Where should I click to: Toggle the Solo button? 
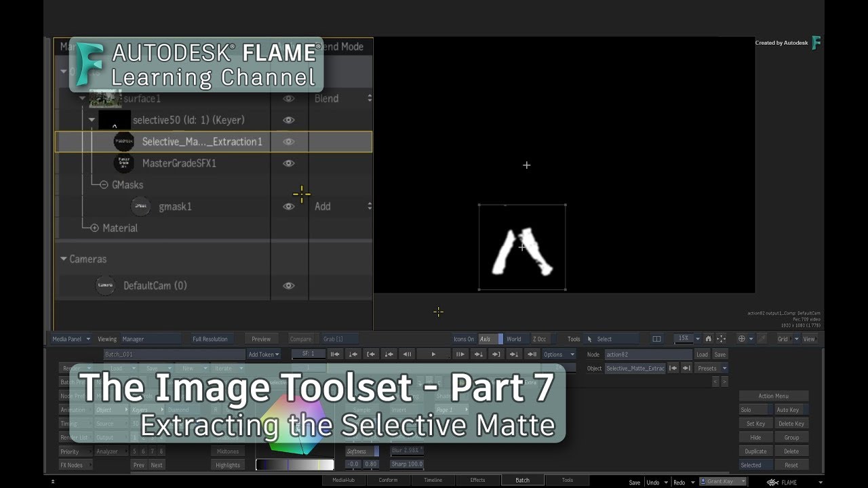coord(755,409)
